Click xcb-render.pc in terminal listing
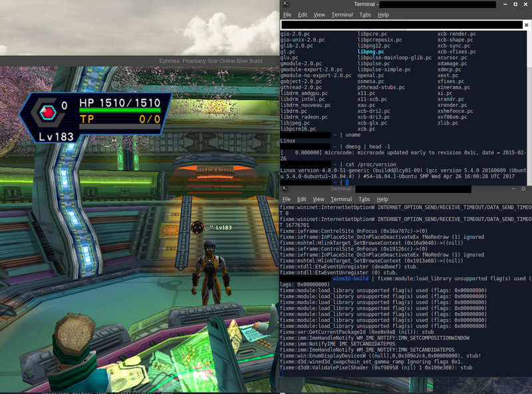532x394 pixels. [457, 34]
